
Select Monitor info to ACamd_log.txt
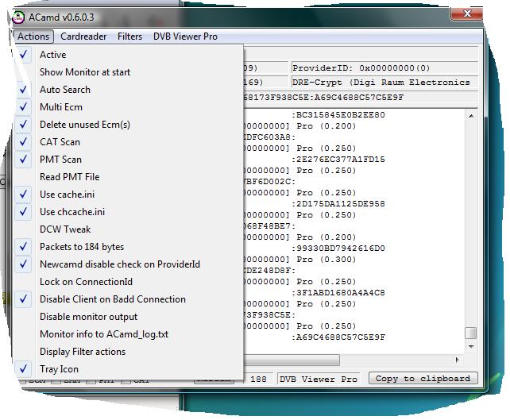104,334
